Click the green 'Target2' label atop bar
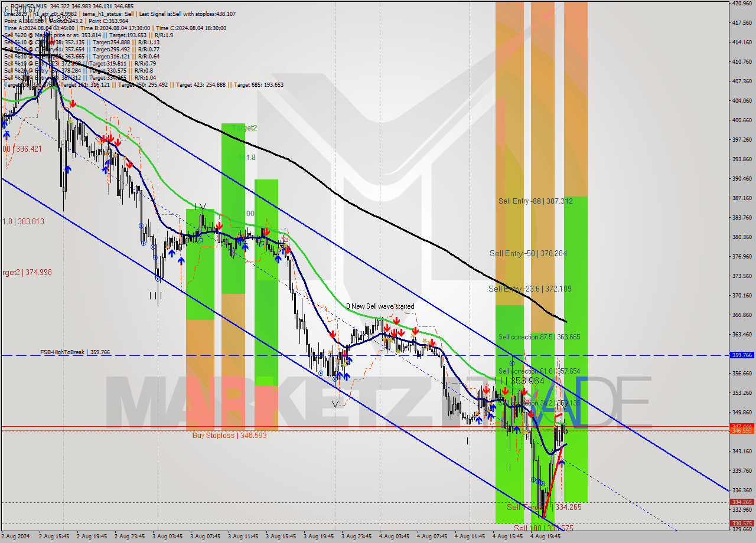This screenshot has width=756, height=543. point(245,128)
